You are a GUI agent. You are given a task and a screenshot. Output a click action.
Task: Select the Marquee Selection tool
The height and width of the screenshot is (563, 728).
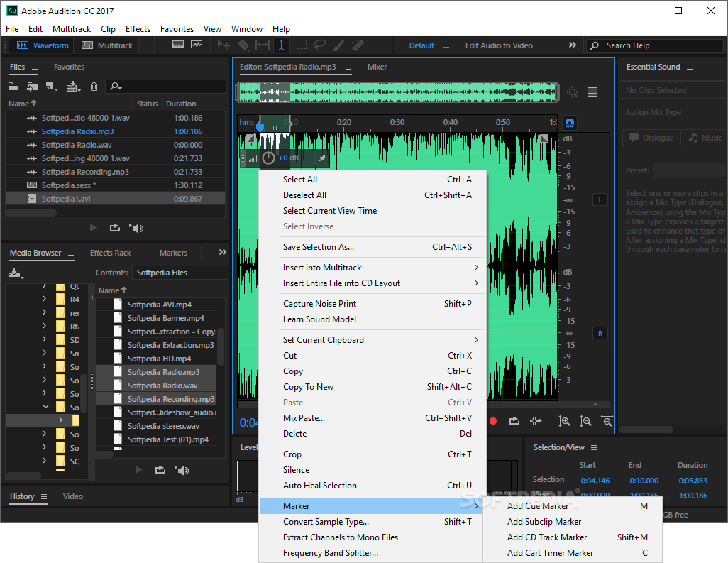(x=302, y=45)
